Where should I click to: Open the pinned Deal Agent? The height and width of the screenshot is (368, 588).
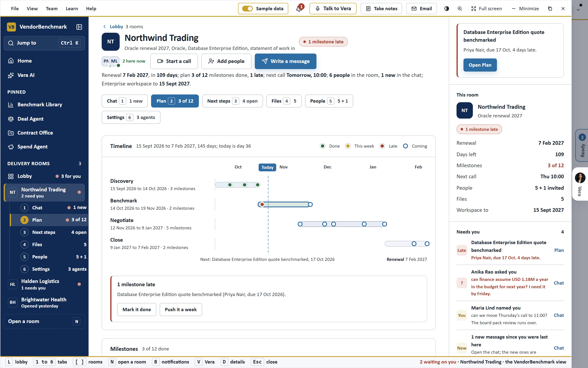(x=44, y=119)
